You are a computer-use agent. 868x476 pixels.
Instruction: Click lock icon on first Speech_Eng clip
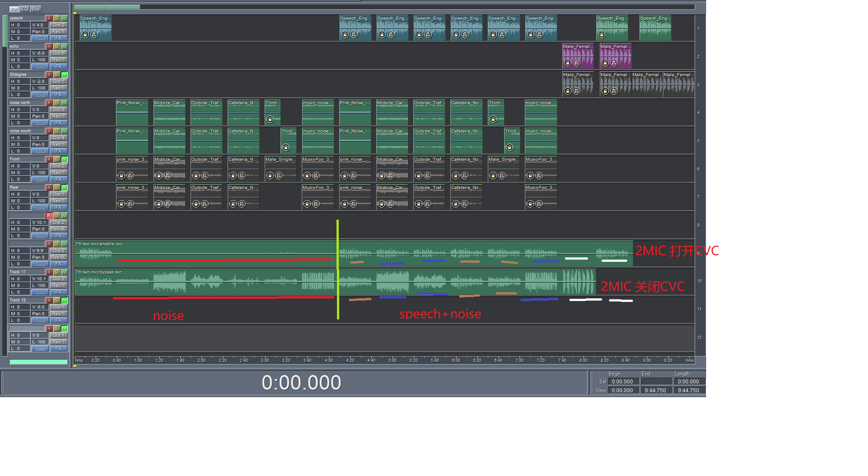pyautogui.click(x=86, y=34)
